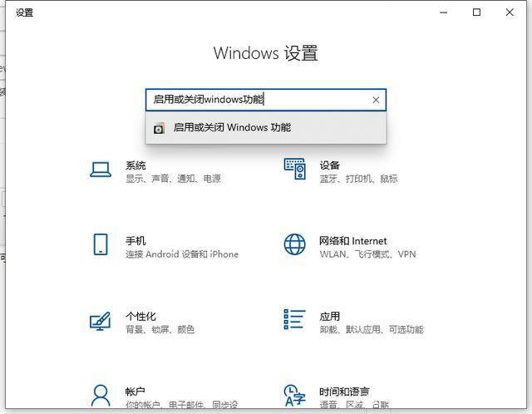
Task: Click the globe icon for 网络和 Internet
Action: tap(295, 244)
